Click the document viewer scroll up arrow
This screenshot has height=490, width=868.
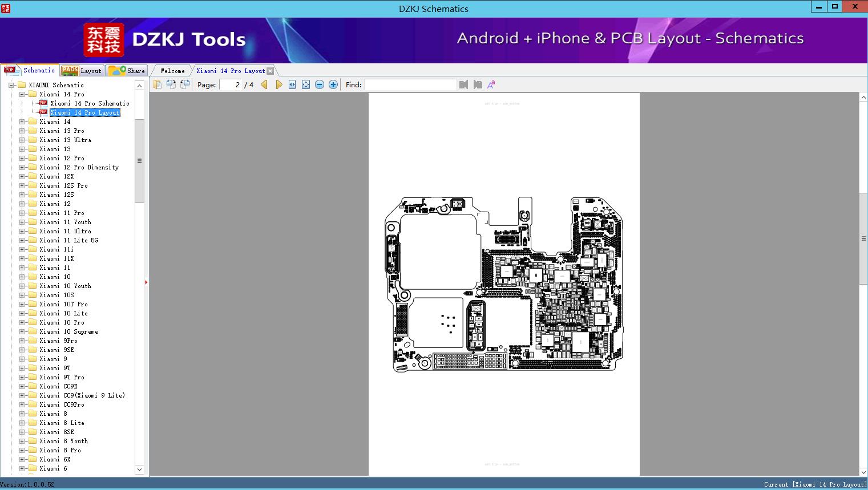pyautogui.click(x=863, y=98)
